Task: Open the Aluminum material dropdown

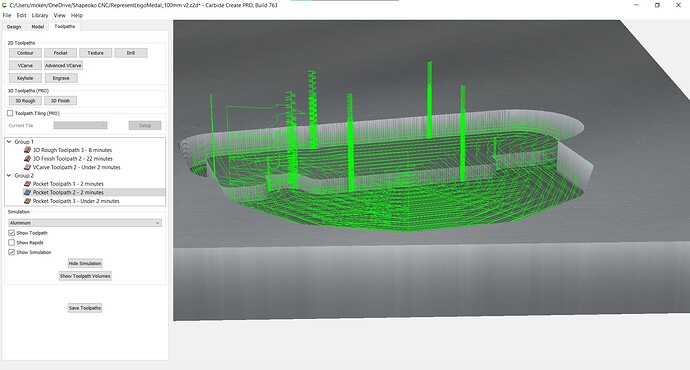Action: [85, 223]
